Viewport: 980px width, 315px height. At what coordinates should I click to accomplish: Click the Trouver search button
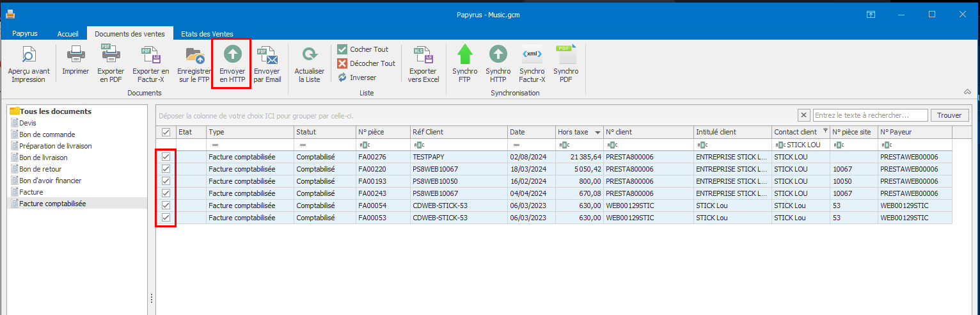(949, 115)
